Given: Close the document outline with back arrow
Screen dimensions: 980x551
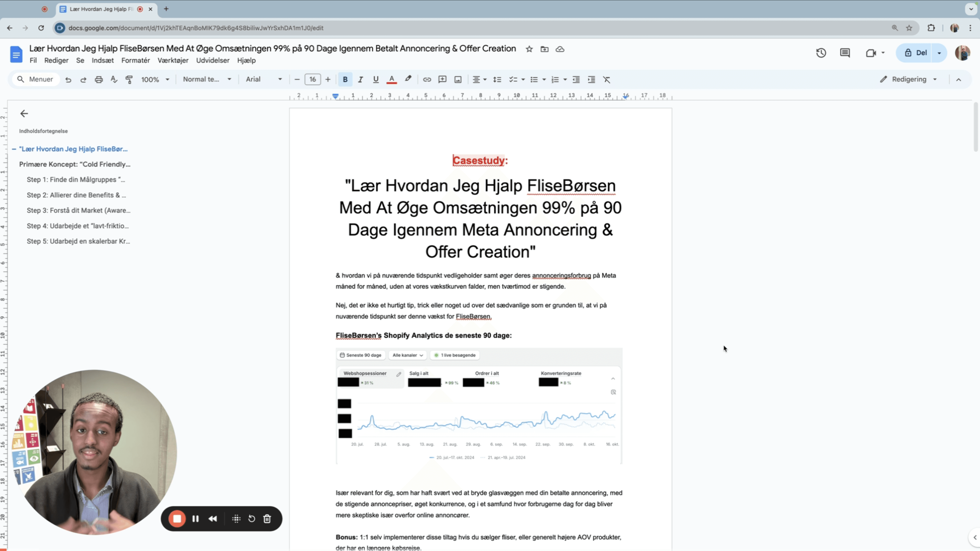Looking at the screenshot, I should pyautogui.click(x=24, y=114).
